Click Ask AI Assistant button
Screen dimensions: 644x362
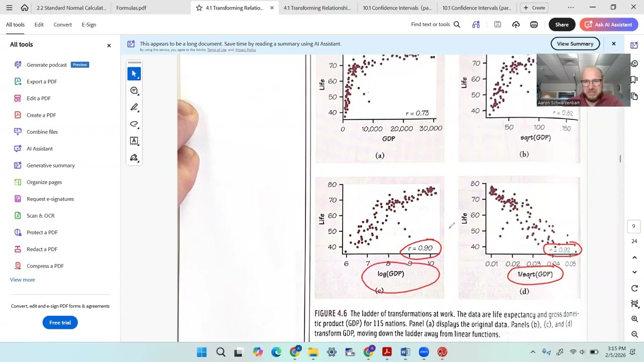point(609,24)
